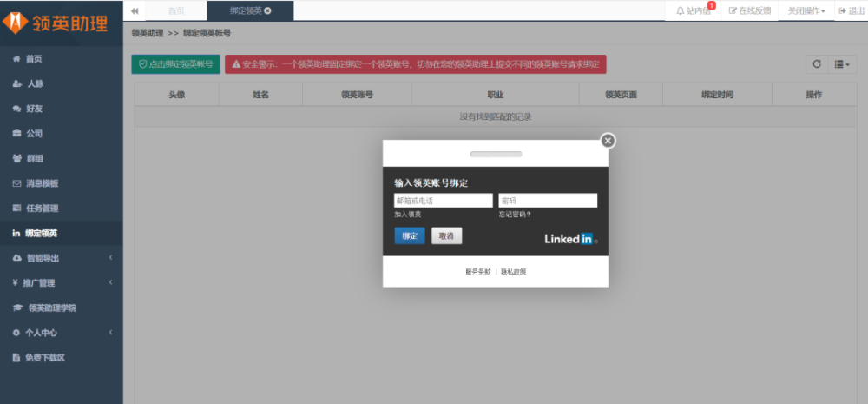Click the double-arrow tab back icon
Screen dimensions: 868x404
pos(135,10)
